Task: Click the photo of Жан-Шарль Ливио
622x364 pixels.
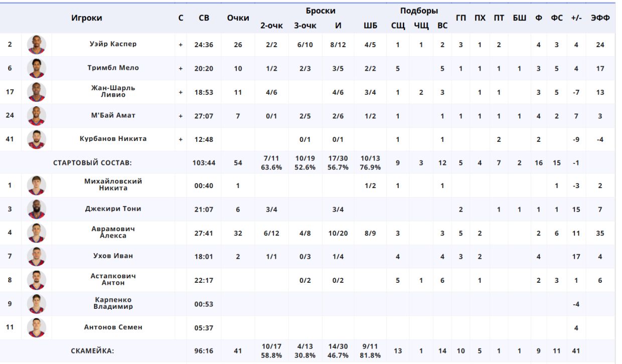Action: (36, 92)
